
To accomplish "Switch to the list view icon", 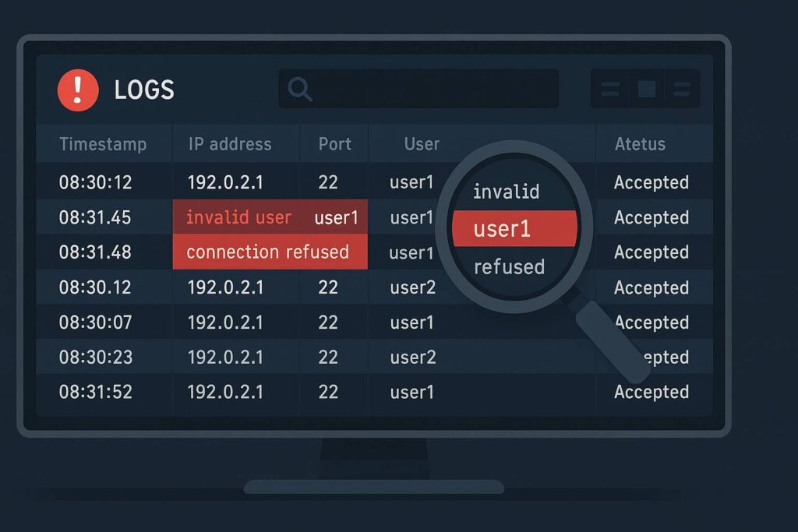I will click(609, 89).
